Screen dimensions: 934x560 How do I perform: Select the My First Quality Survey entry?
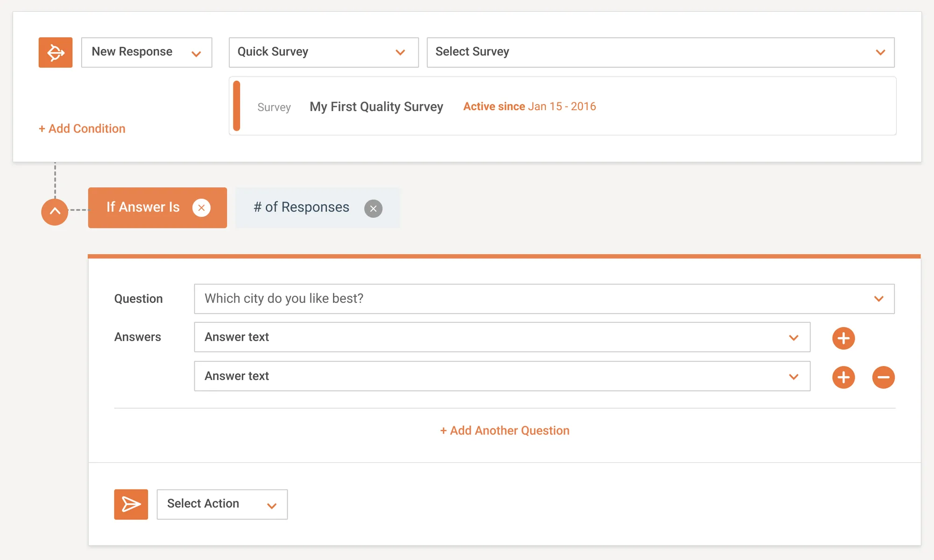tap(563, 106)
